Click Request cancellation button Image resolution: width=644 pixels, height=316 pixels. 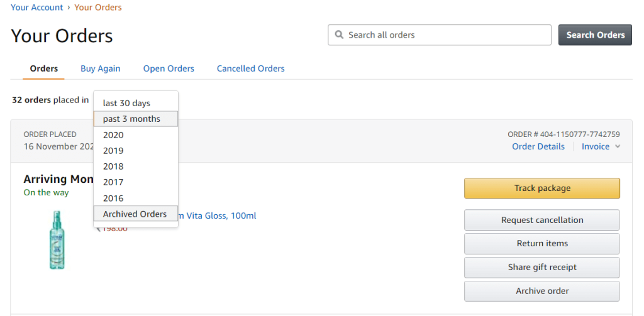click(x=541, y=220)
